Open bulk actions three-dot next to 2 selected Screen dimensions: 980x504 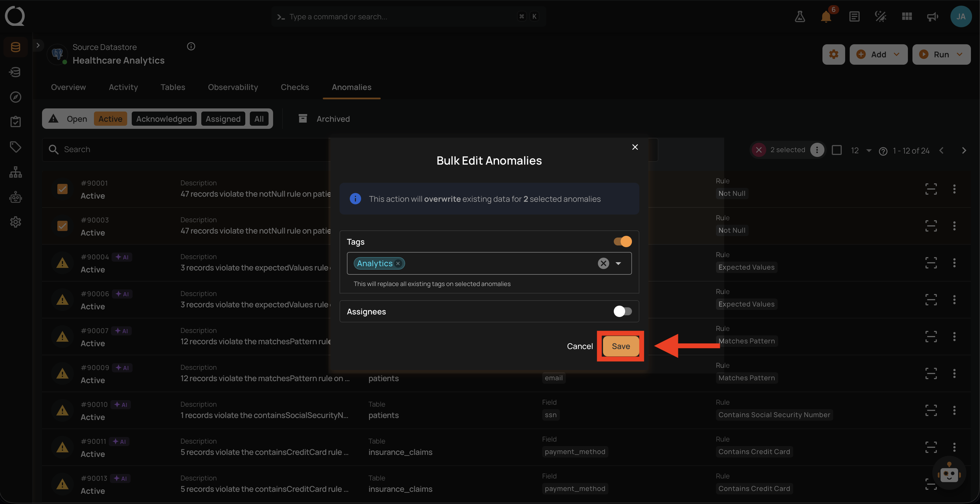(817, 150)
